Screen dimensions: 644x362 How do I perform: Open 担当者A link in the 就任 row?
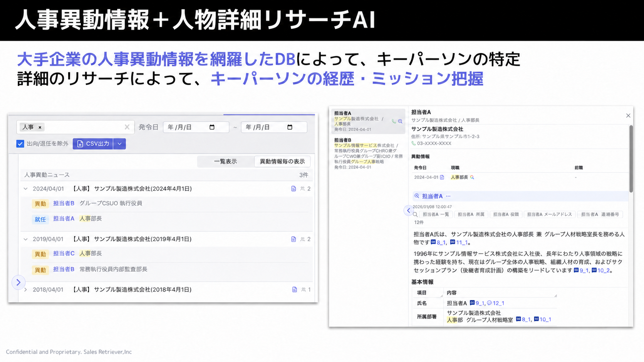(64, 219)
